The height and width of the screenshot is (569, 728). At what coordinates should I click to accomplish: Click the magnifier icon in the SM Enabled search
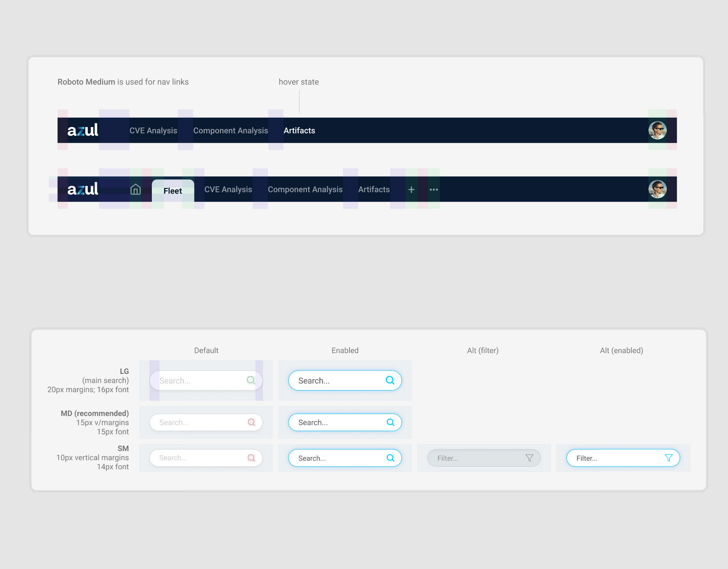click(390, 458)
